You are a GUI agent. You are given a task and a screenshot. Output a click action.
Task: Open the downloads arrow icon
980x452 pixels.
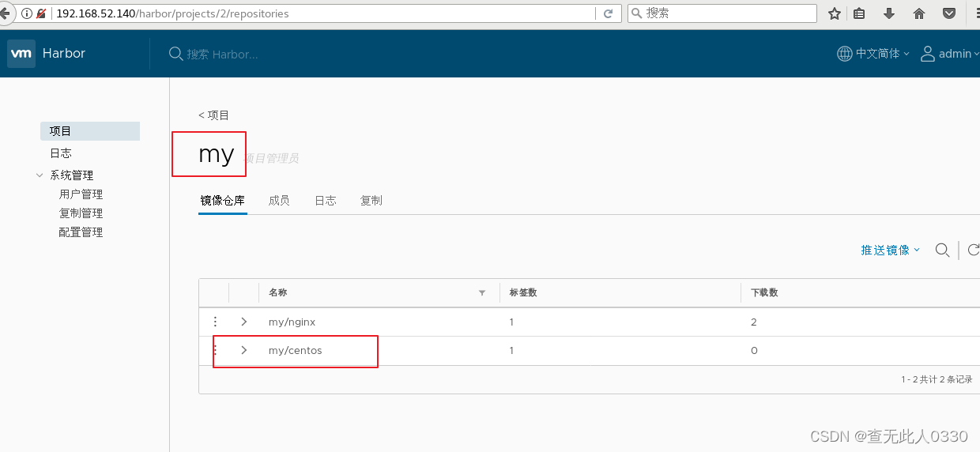(889, 13)
